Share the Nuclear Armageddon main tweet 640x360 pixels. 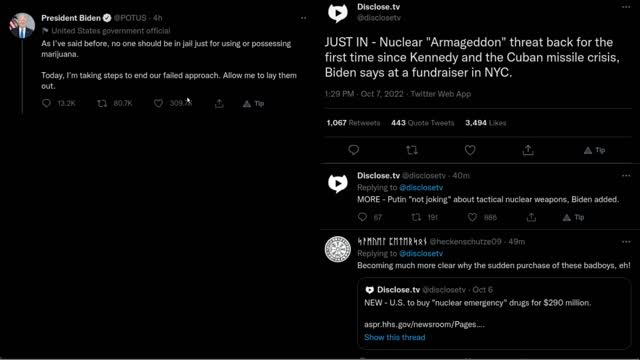tap(528, 150)
